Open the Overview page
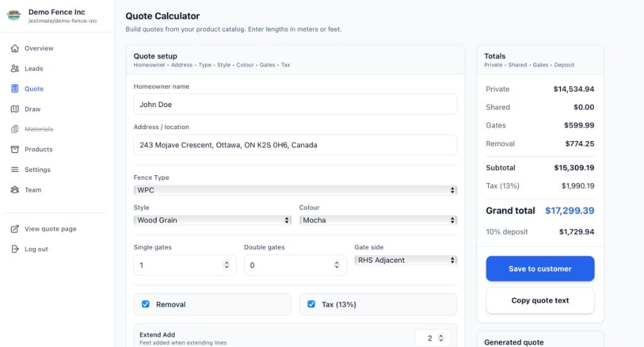Image resolution: width=644 pixels, height=347 pixels. pyautogui.click(x=39, y=48)
